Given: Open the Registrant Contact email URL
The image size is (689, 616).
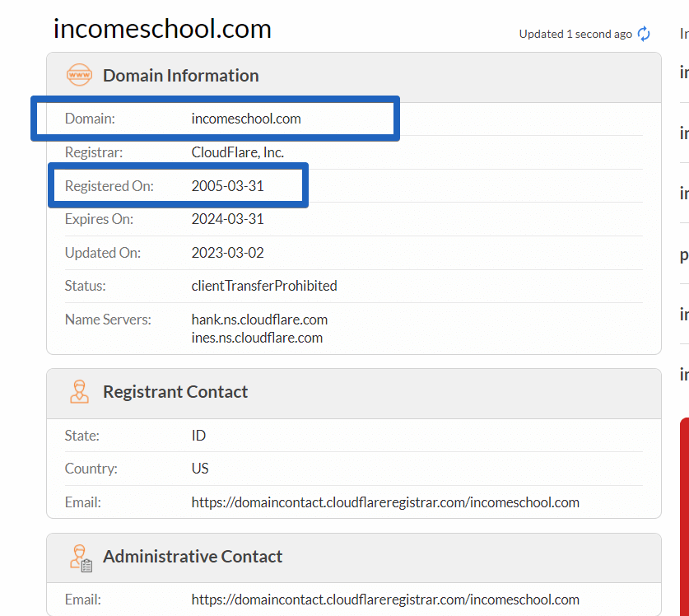Looking at the screenshot, I should click(x=385, y=502).
